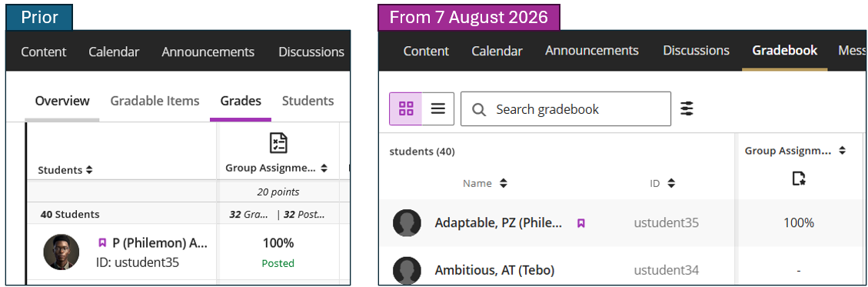
Task: Click the purple flag beside P (Philemon)
Action: point(102,242)
